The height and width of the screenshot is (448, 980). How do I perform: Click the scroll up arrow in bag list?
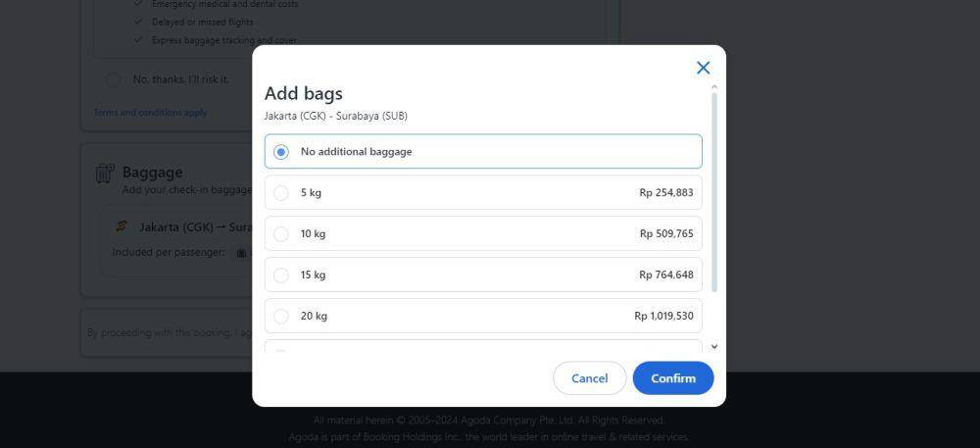714,86
